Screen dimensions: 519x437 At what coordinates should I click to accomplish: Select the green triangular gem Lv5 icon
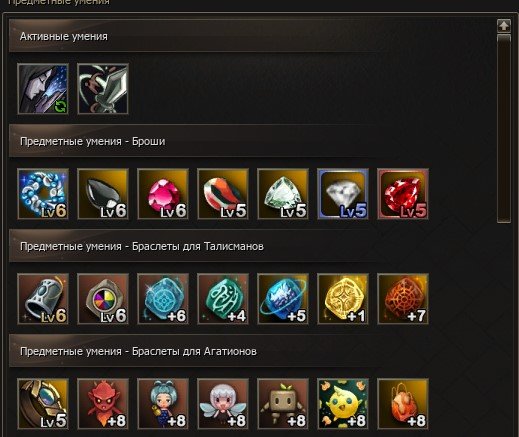pos(283,194)
